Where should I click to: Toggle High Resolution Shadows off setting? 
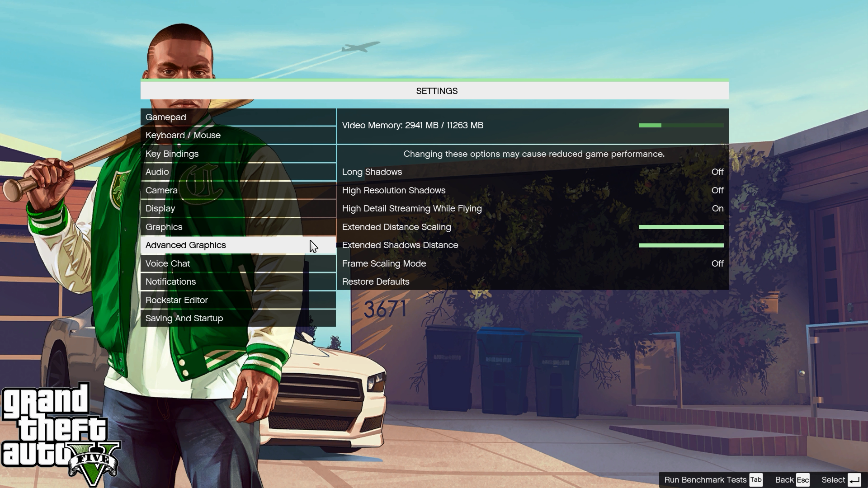click(717, 189)
